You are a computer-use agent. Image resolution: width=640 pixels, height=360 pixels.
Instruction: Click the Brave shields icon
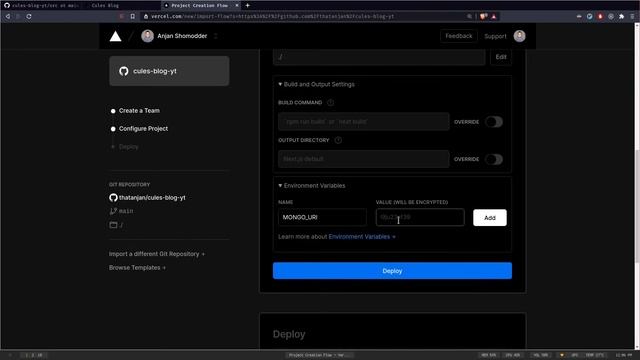click(x=483, y=16)
